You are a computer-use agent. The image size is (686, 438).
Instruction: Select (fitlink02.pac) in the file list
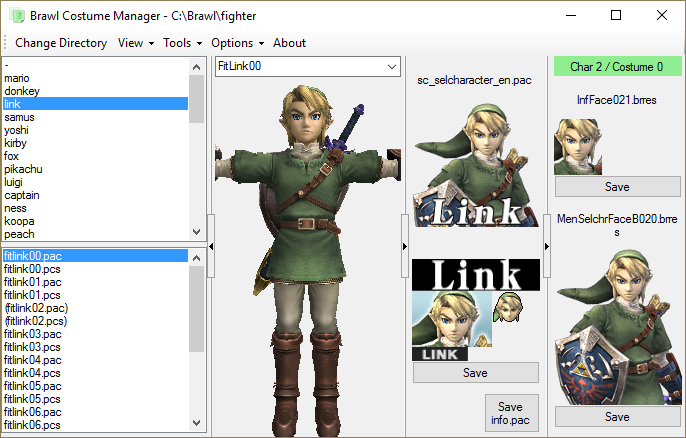point(95,308)
